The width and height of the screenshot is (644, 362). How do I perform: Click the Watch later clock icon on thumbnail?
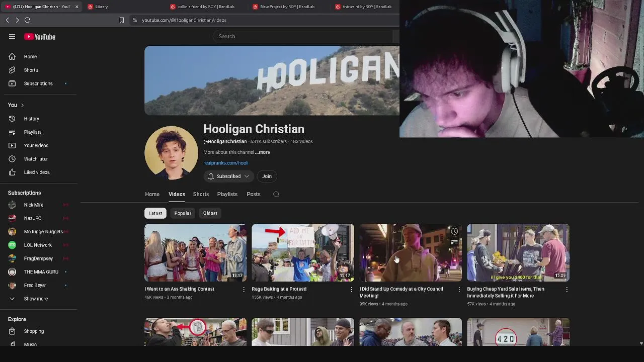click(454, 231)
